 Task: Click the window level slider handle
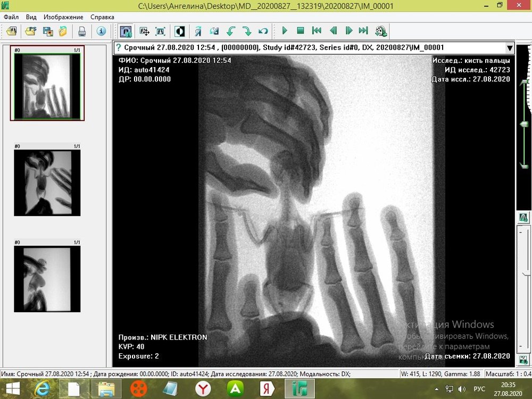click(524, 124)
